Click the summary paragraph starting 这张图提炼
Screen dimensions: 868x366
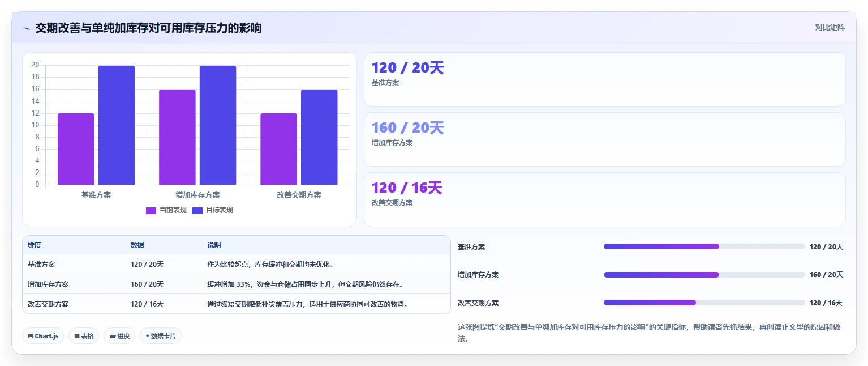[650, 333]
